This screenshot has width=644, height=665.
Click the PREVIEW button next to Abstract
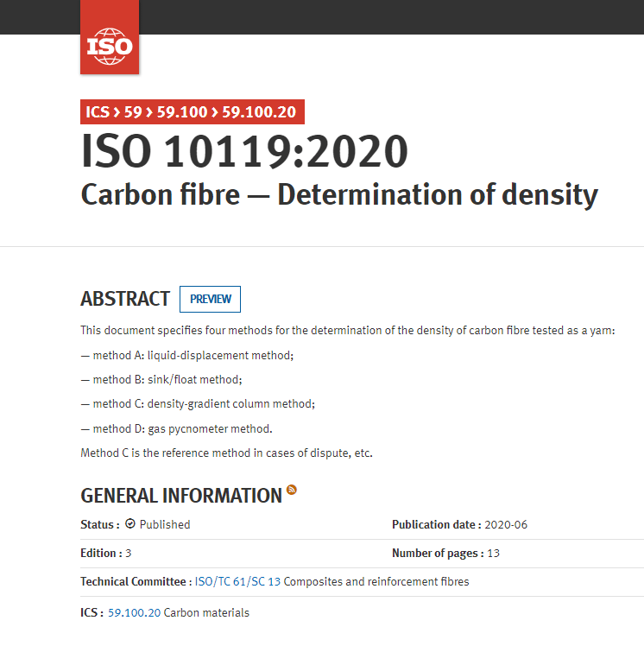click(x=210, y=299)
